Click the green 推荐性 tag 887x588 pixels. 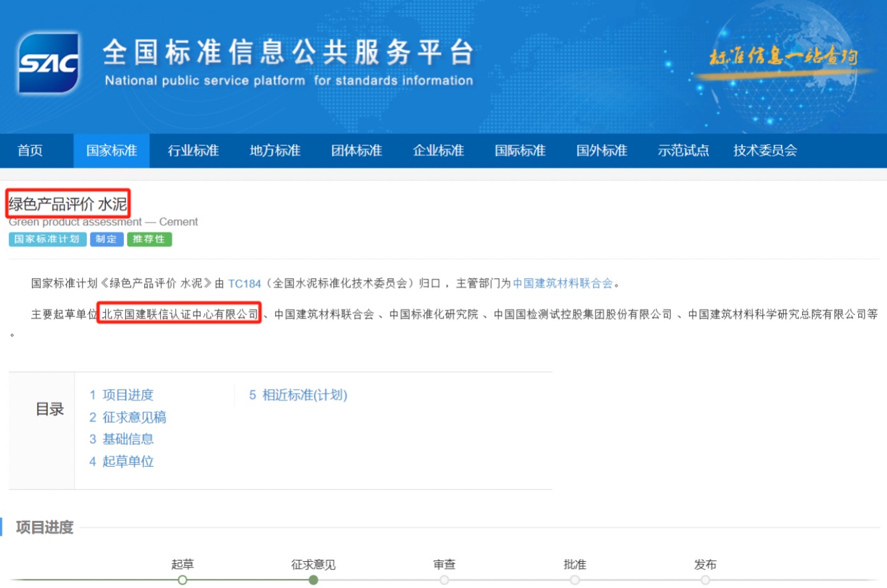(x=149, y=239)
